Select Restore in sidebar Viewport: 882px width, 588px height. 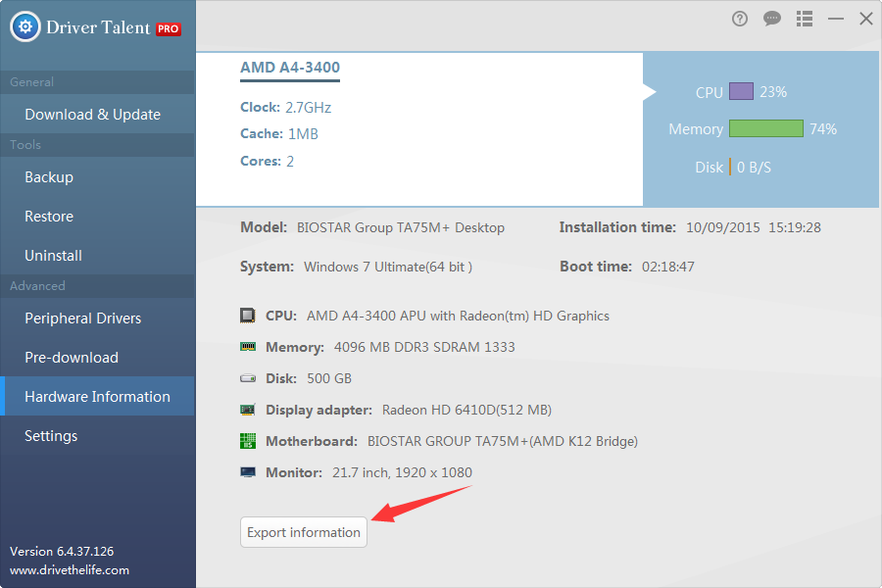point(98,216)
